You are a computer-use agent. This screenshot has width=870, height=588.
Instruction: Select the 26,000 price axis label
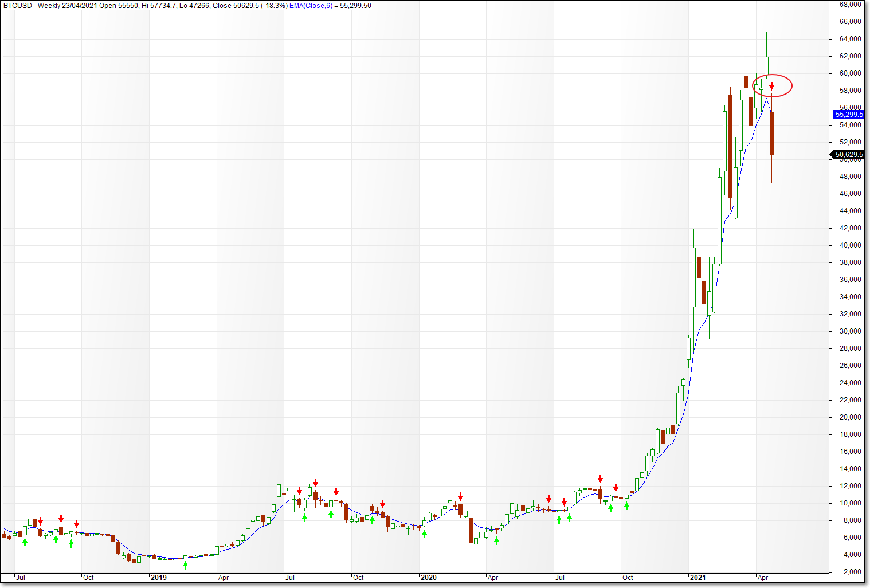point(851,366)
